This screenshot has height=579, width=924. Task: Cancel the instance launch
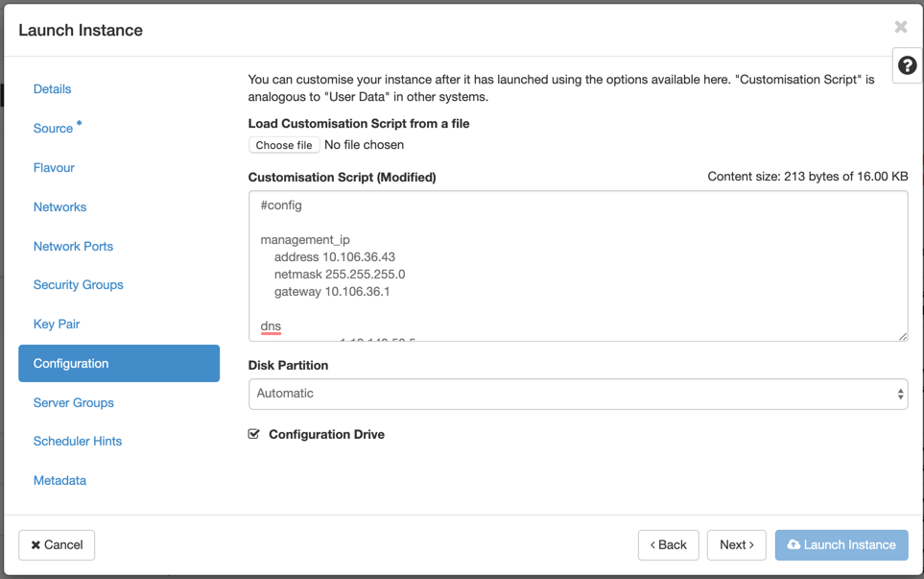pos(57,544)
